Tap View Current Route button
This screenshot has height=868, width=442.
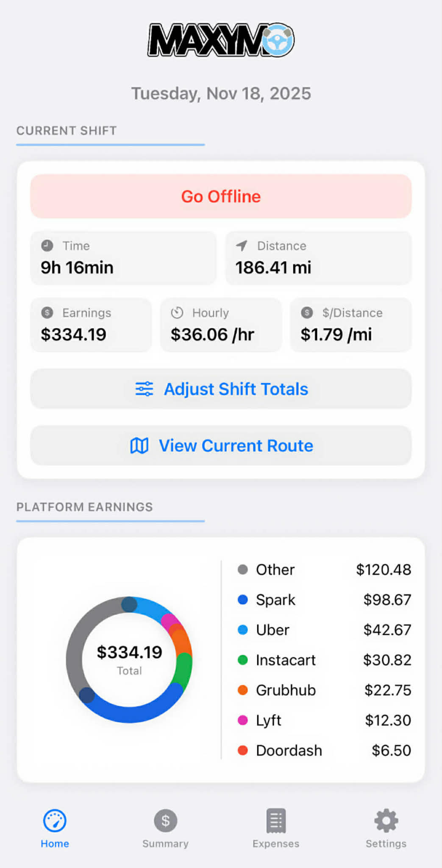(221, 446)
